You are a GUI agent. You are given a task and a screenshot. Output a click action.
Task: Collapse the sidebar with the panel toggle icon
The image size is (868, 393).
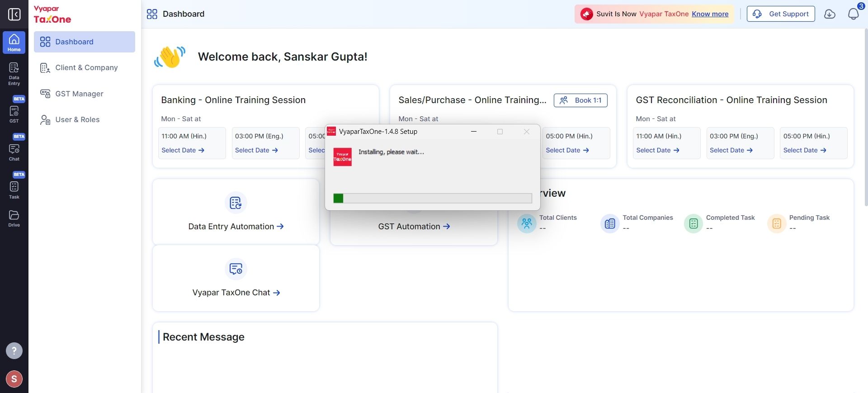14,14
